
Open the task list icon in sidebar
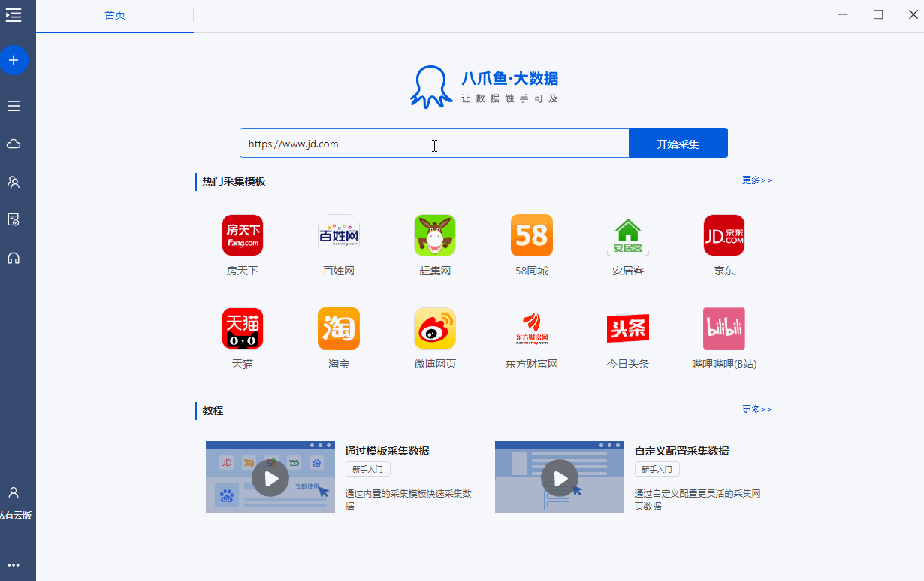pos(14,106)
